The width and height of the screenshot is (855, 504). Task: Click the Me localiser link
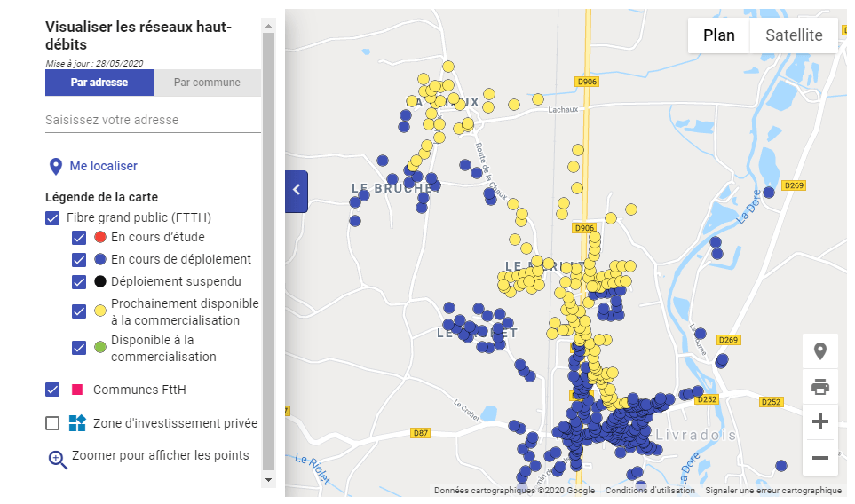tap(103, 166)
